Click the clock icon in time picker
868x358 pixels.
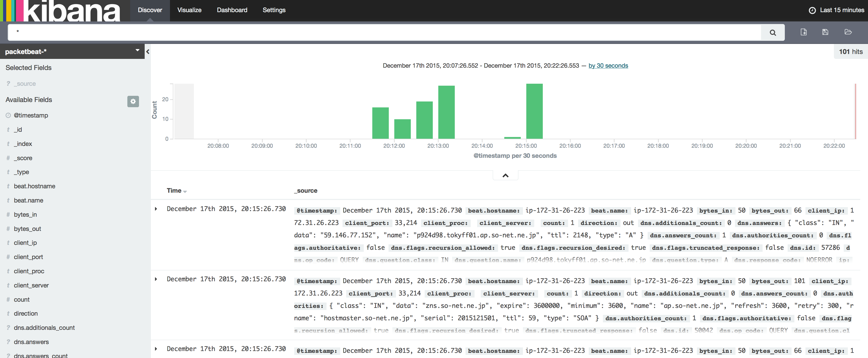click(x=812, y=10)
